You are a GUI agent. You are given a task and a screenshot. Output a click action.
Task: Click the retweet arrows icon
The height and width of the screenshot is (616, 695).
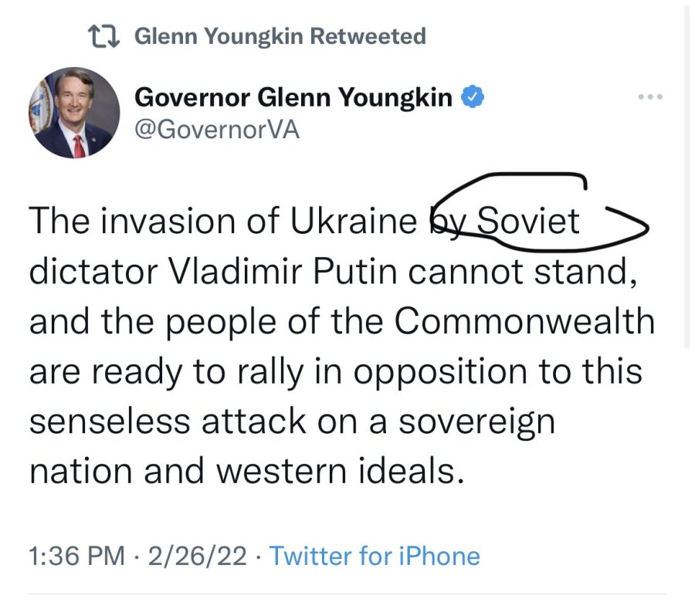(x=103, y=36)
